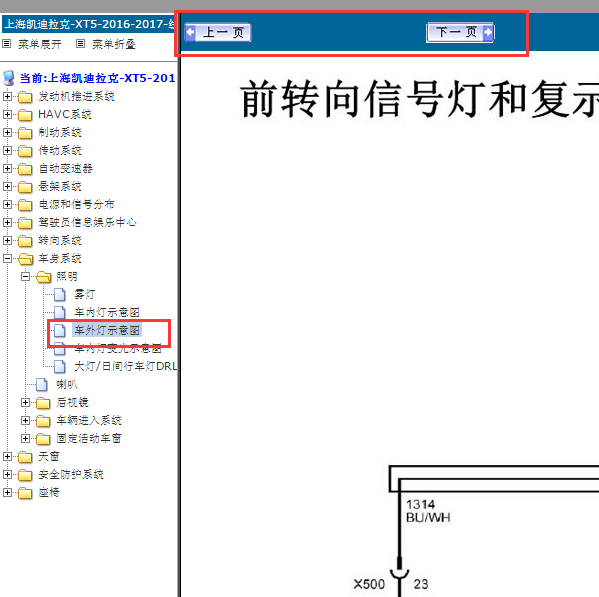Collapse the 照明 subfolder
This screenshot has height=597, width=599.
pyautogui.click(x=25, y=276)
